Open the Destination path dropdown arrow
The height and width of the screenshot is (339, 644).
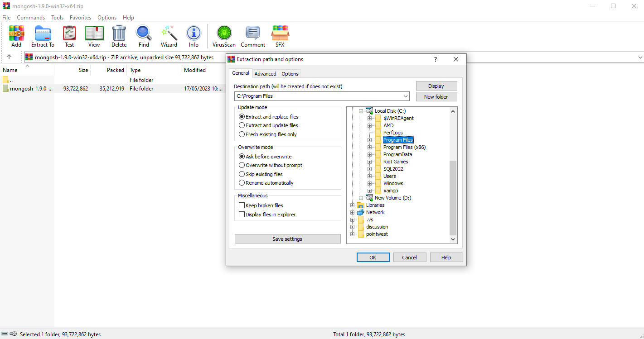[405, 96]
